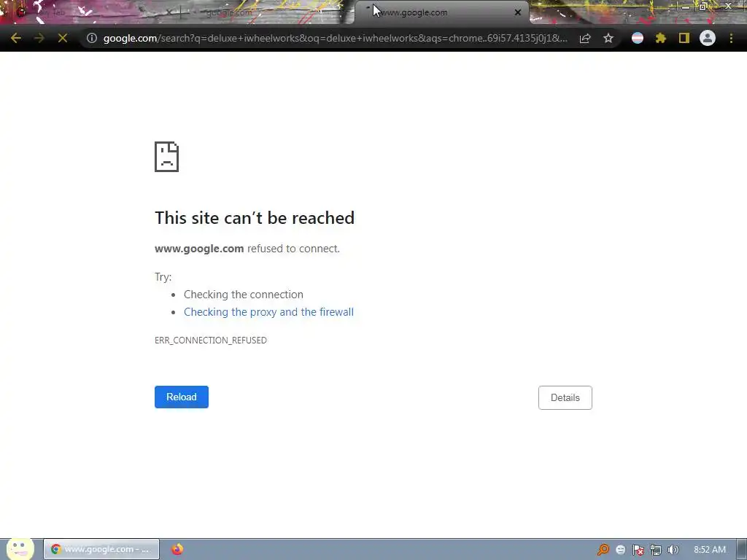Click the 8:52 AM taskbar clock
The width and height of the screenshot is (747, 560).
coord(710,550)
